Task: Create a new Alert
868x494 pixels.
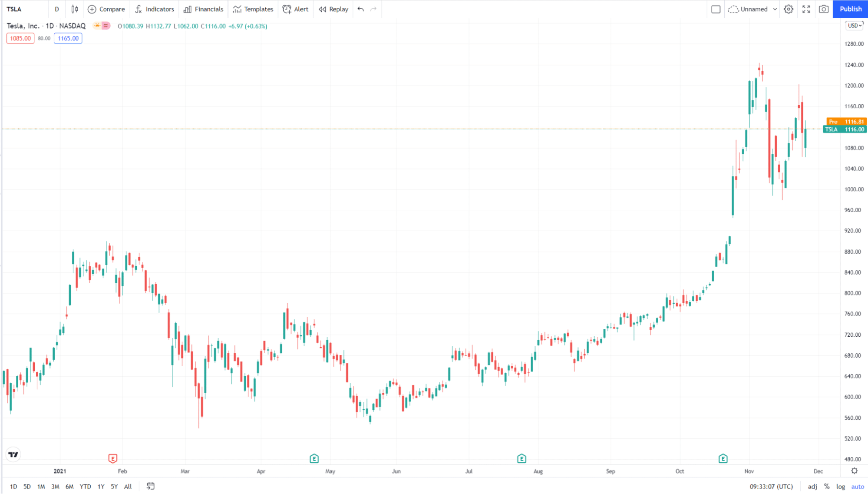Action: coord(295,9)
